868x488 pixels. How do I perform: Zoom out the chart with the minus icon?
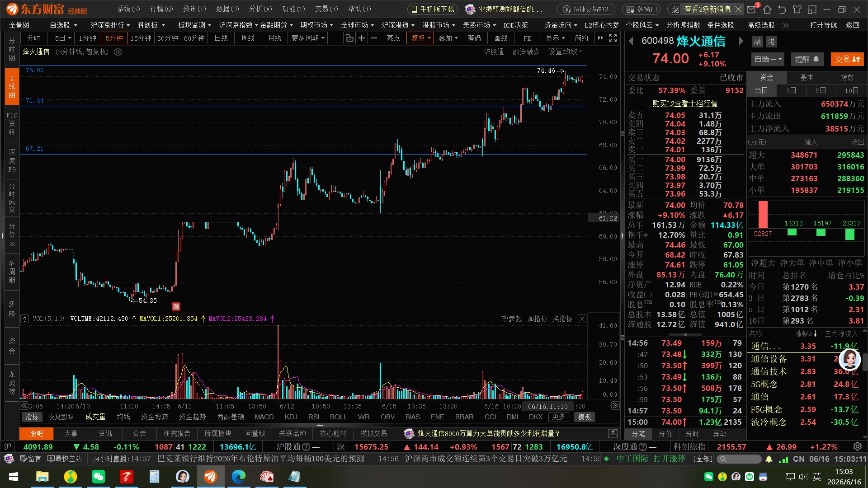(374, 38)
